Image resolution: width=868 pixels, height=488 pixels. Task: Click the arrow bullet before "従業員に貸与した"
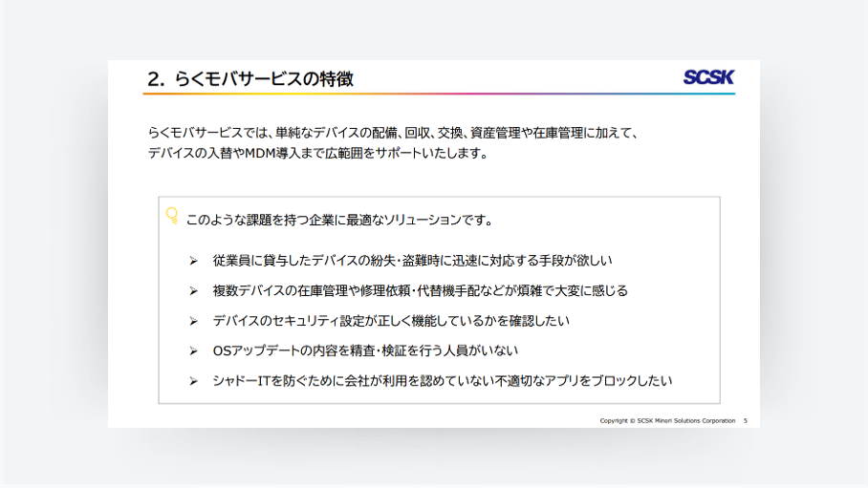click(193, 261)
